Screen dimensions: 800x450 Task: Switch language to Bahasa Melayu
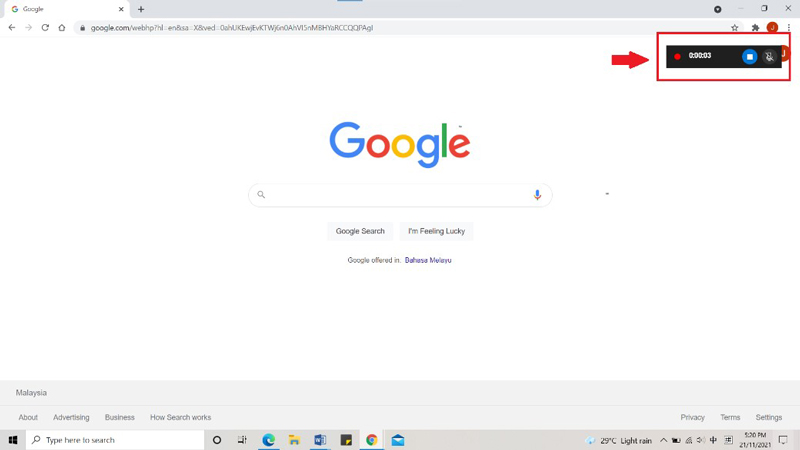click(x=428, y=260)
